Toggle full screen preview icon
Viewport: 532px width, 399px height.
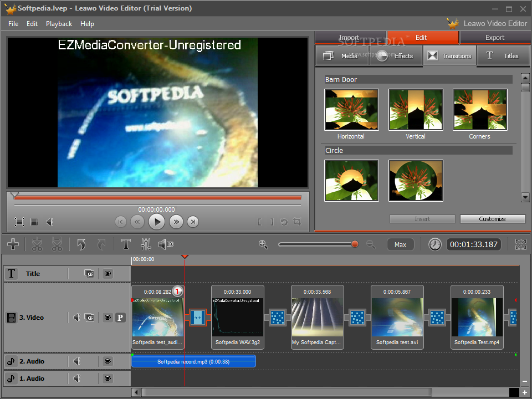[19, 222]
